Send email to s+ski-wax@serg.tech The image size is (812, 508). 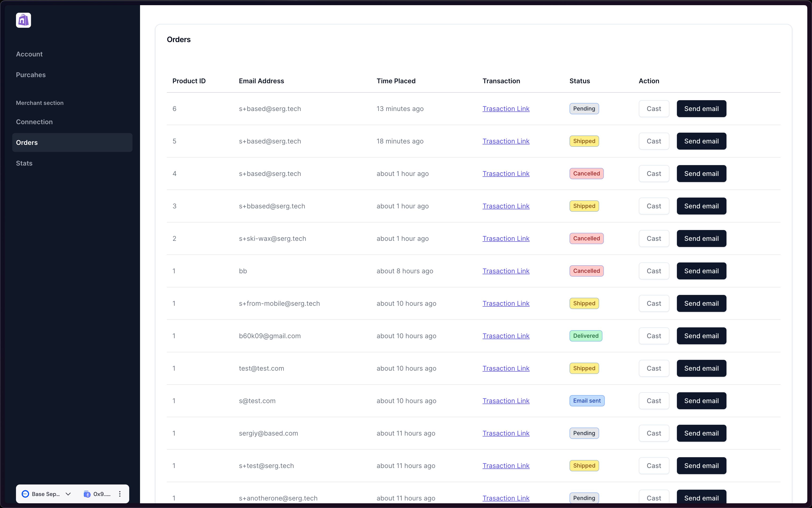(701, 238)
